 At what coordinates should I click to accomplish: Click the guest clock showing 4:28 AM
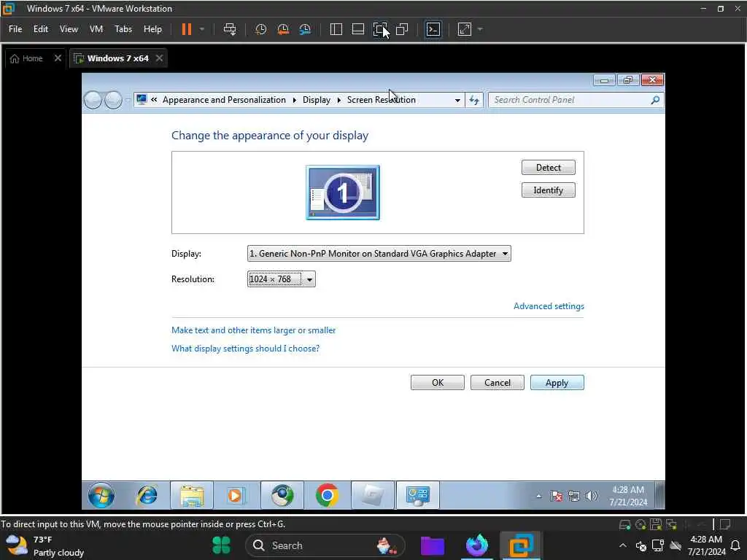[x=628, y=496]
